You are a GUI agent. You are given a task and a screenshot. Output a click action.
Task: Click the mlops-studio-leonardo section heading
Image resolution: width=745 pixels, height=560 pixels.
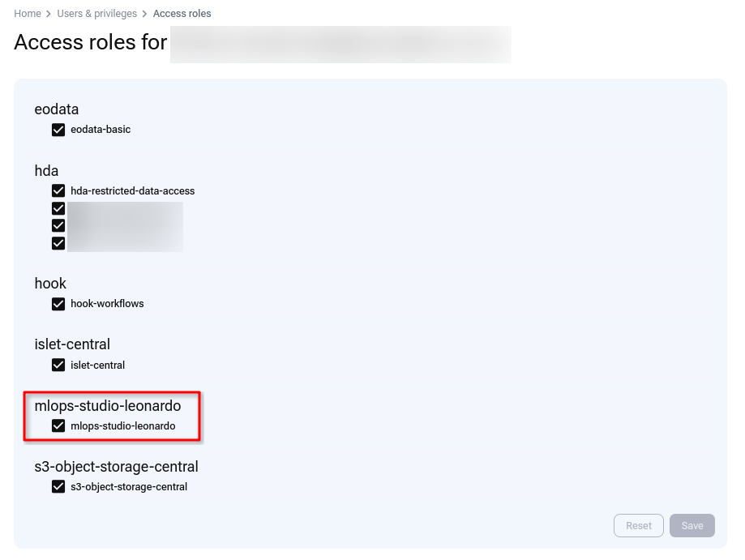pos(108,406)
